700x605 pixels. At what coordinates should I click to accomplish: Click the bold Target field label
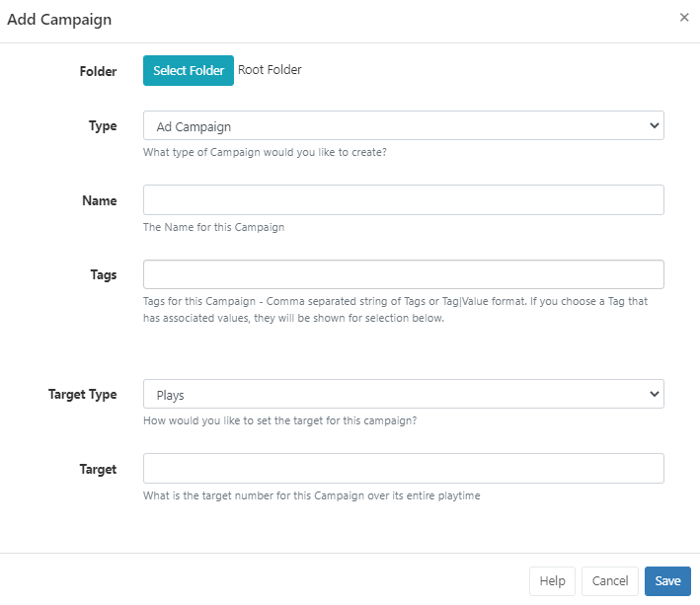[x=98, y=469]
